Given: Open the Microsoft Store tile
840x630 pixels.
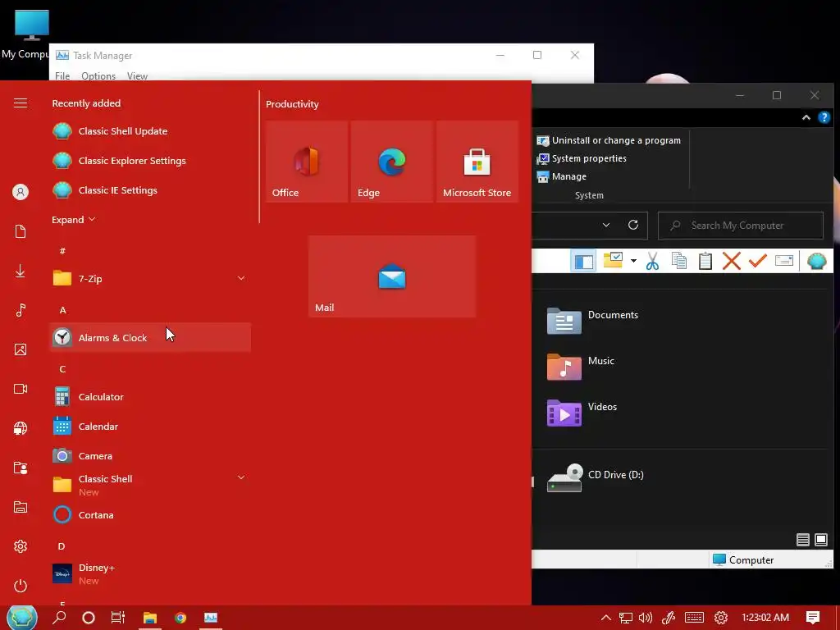Looking at the screenshot, I should click(477, 162).
